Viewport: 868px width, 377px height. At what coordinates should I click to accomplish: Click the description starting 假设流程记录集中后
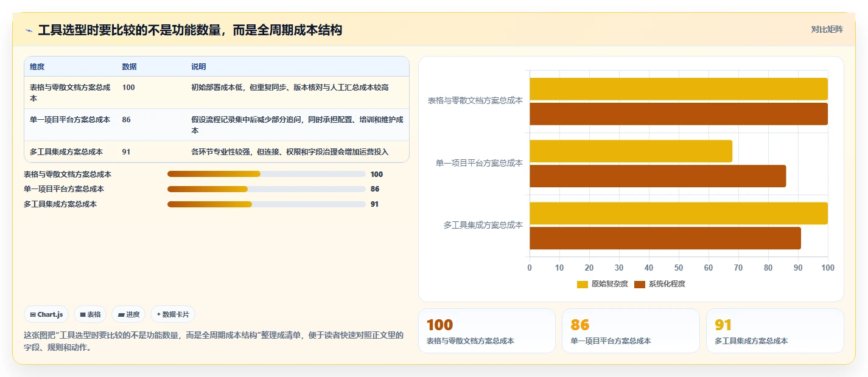click(297, 125)
